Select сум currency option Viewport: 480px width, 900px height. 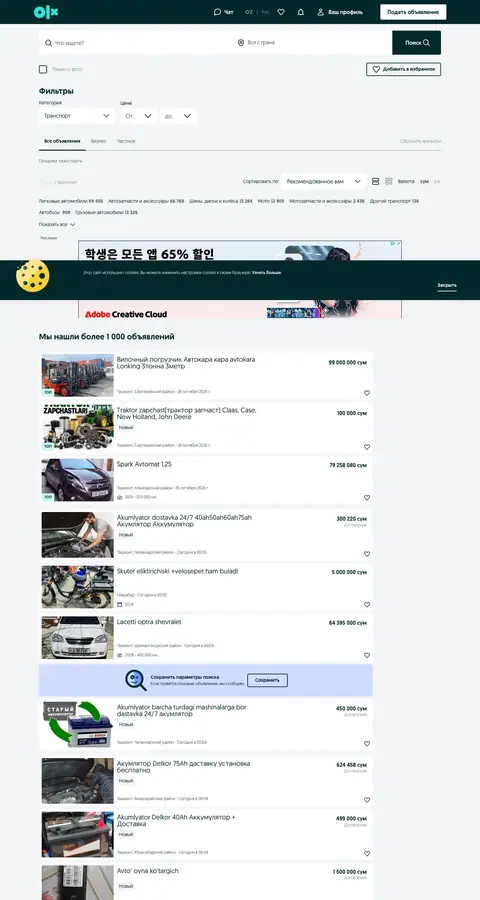click(424, 181)
